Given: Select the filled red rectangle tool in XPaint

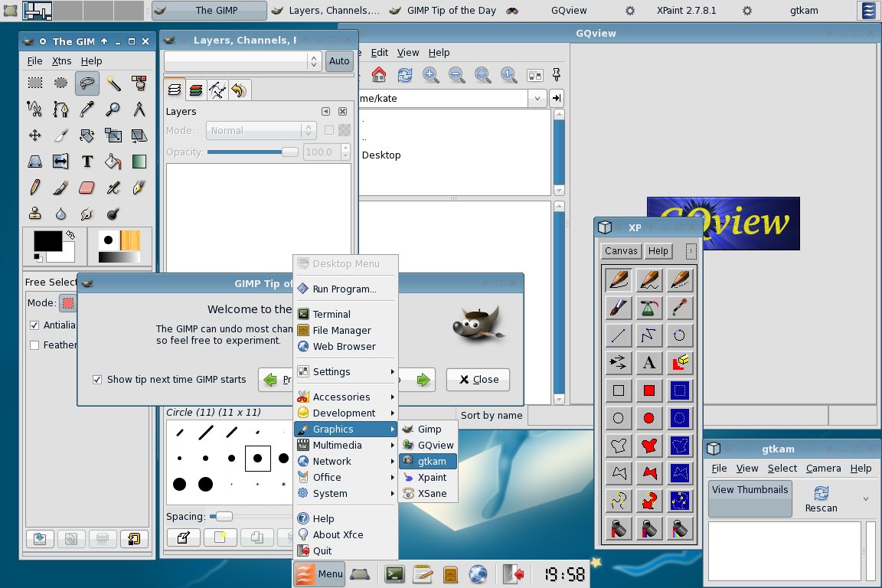Looking at the screenshot, I should (x=648, y=390).
